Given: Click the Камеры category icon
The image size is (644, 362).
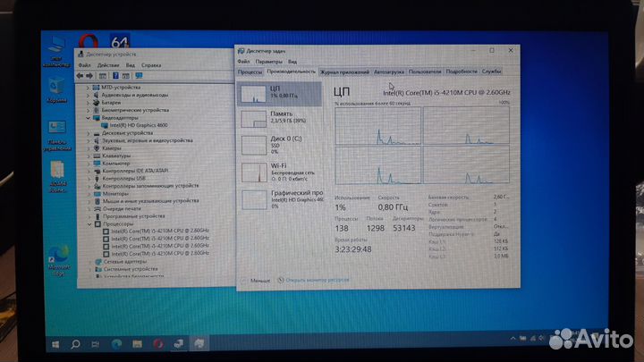Looking at the screenshot, I should pyautogui.click(x=97, y=148).
